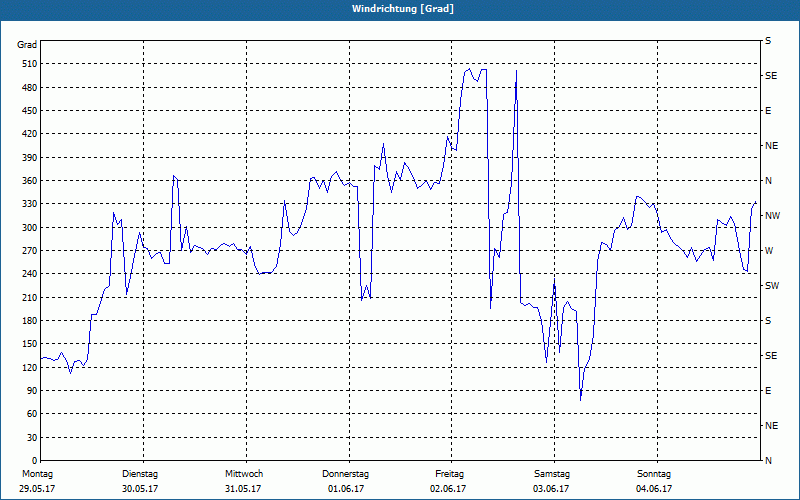
Task: Click the "Montag" day label
Action: click(37, 474)
